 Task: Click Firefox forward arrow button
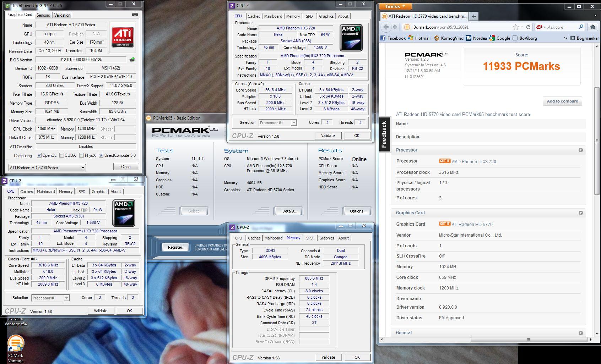point(395,27)
